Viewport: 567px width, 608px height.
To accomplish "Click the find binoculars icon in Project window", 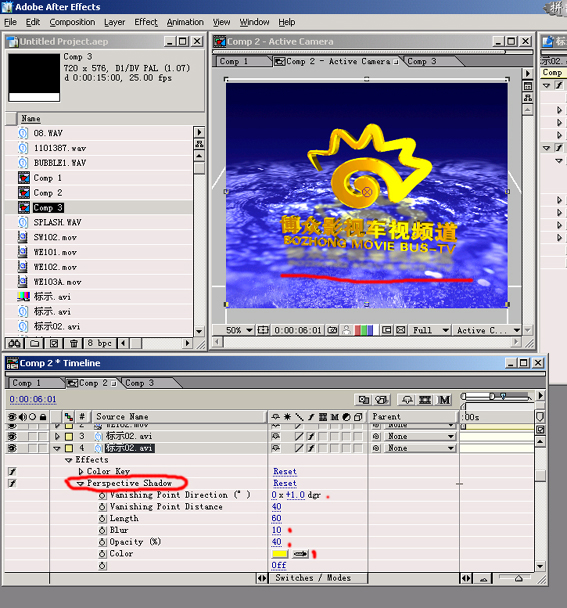I will (x=15, y=344).
